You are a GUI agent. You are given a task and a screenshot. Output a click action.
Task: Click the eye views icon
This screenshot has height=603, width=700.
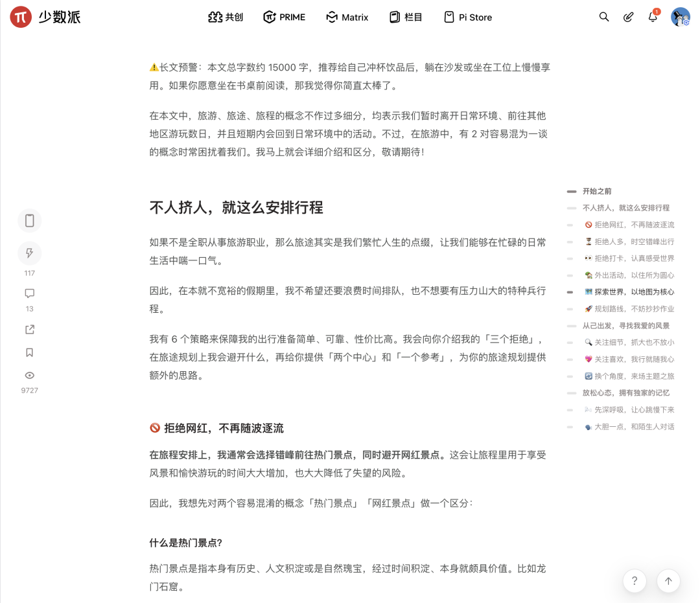(x=29, y=376)
